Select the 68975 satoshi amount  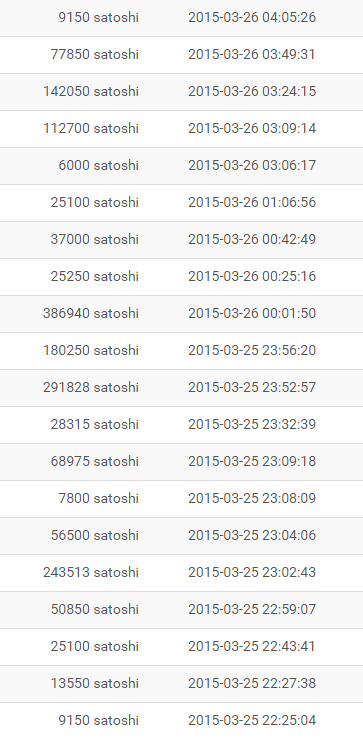point(95,462)
